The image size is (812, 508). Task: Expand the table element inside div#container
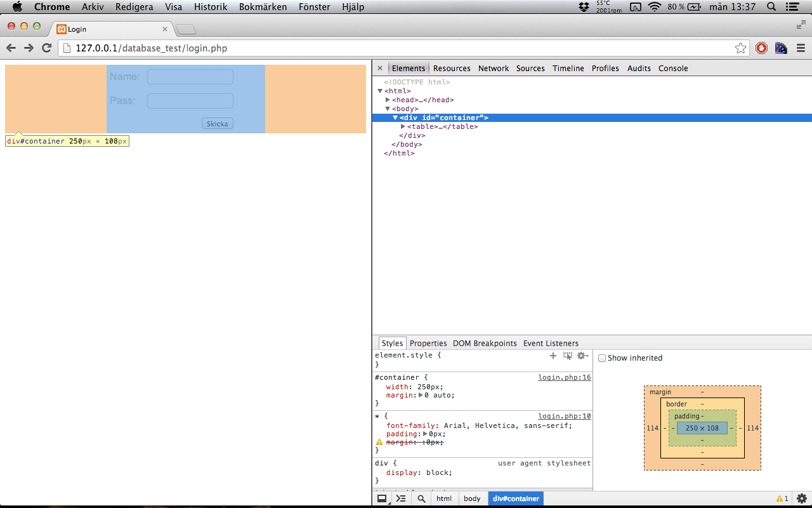(x=403, y=126)
